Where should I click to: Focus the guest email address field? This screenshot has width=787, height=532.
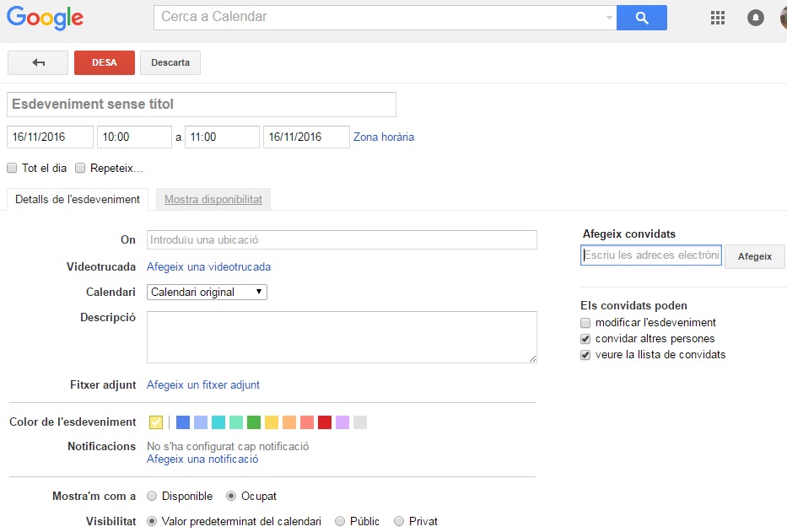click(x=651, y=255)
